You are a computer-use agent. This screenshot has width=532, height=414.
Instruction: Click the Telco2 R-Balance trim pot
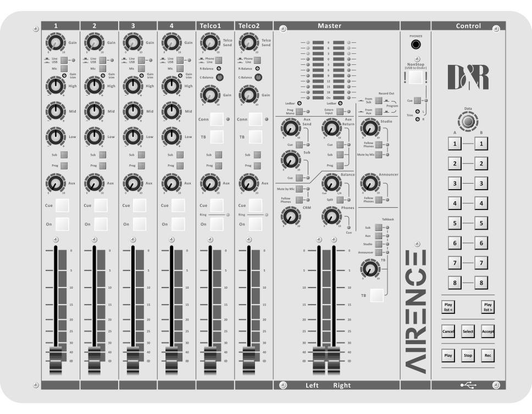tap(258, 69)
